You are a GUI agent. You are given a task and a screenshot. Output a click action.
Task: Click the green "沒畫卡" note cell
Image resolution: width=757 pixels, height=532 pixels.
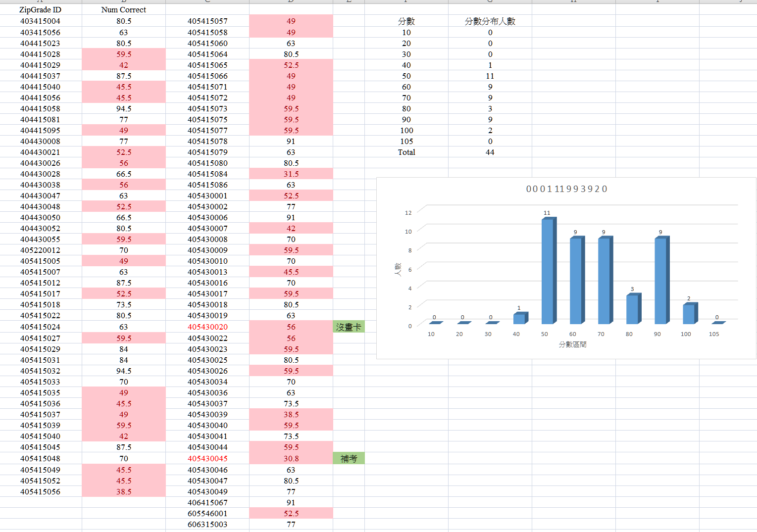[349, 327]
